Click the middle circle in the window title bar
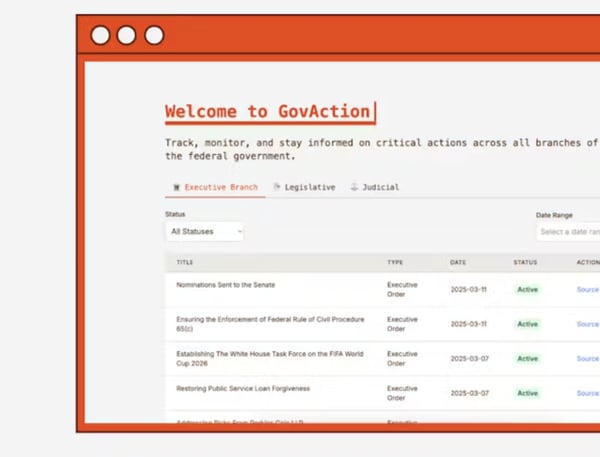This screenshot has width=600, height=457. [127, 36]
